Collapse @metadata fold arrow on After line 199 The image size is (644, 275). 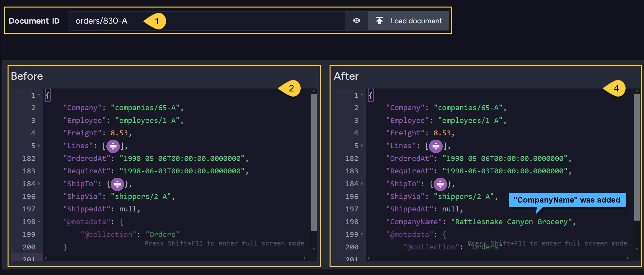(362, 234)
